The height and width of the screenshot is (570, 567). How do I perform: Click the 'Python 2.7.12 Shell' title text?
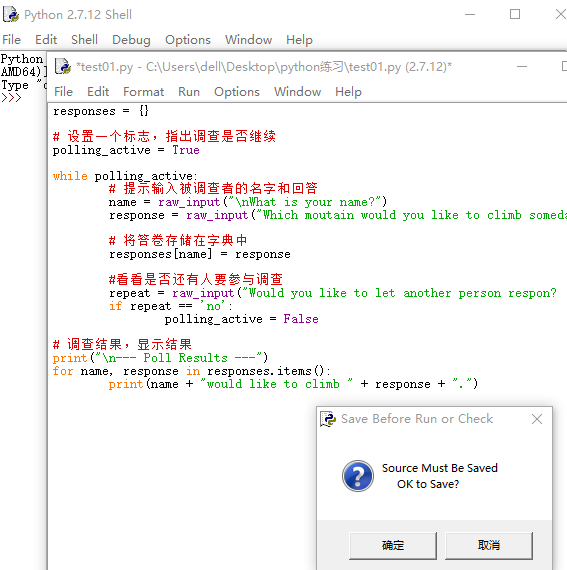(78, 15)
